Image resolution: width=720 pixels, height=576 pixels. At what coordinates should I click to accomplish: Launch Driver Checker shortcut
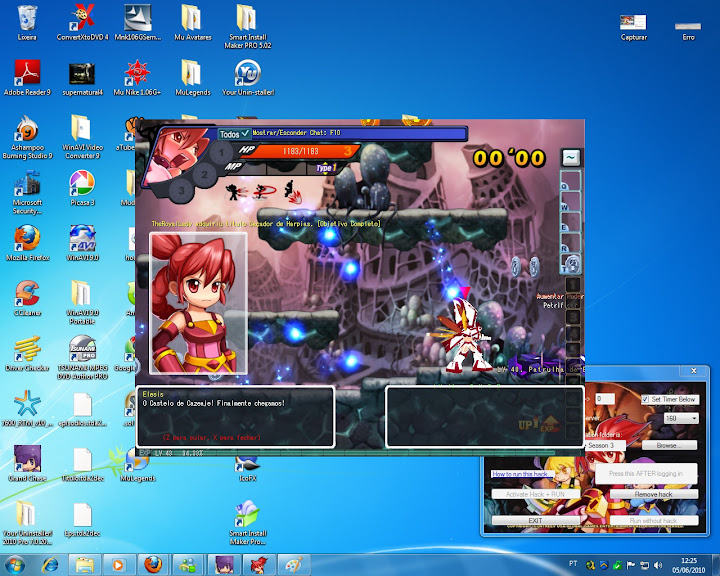tap(27, 353)
